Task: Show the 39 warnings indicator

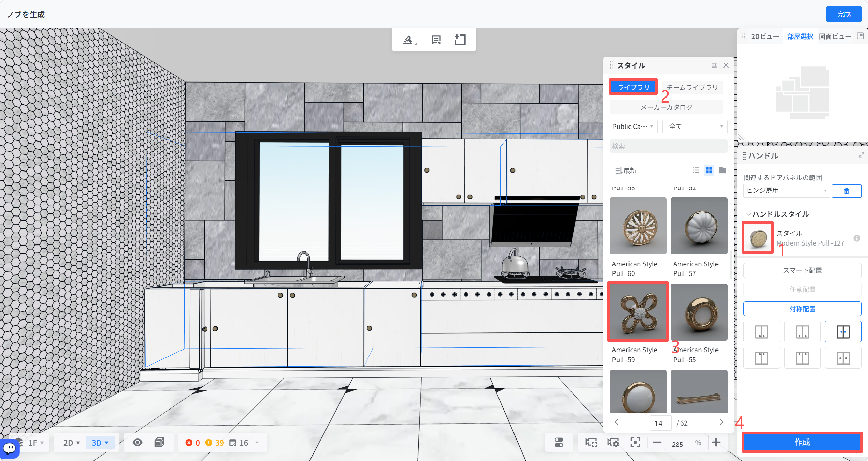Action: (215, 443)
